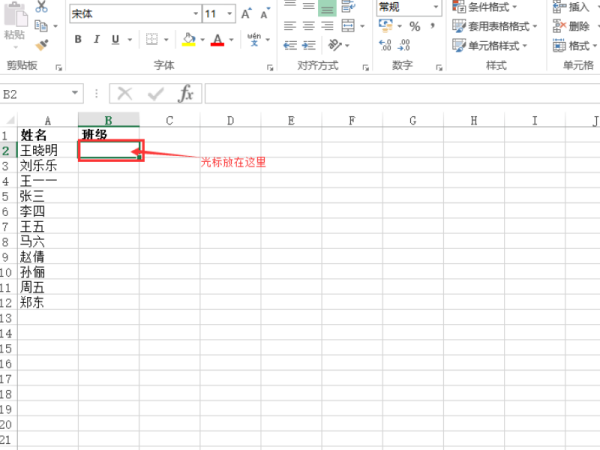Decrease decimal places
The width and height of the screenshot is (600, 450).
tap(404, 45)
